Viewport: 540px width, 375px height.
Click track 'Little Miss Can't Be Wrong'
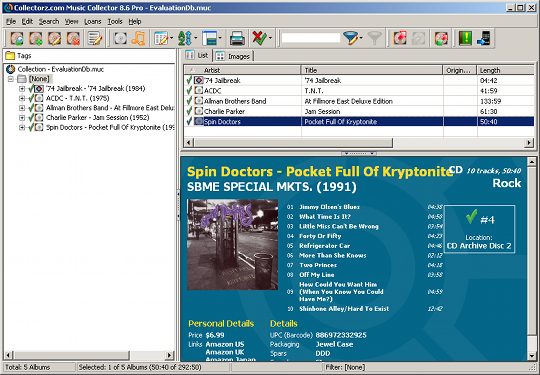click(x=339, y=226)
